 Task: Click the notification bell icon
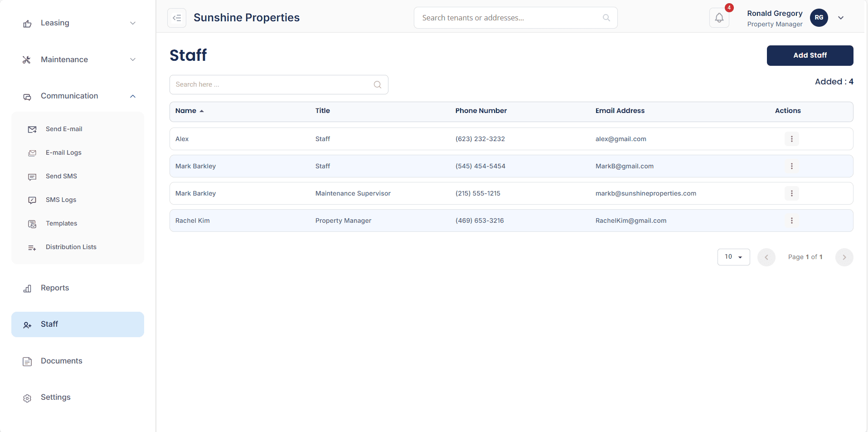(719, 18)
